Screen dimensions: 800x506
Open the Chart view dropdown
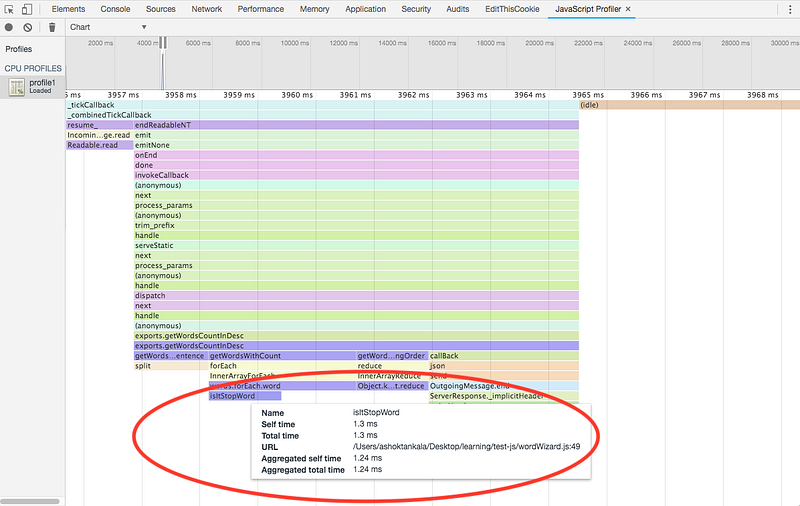108,27
